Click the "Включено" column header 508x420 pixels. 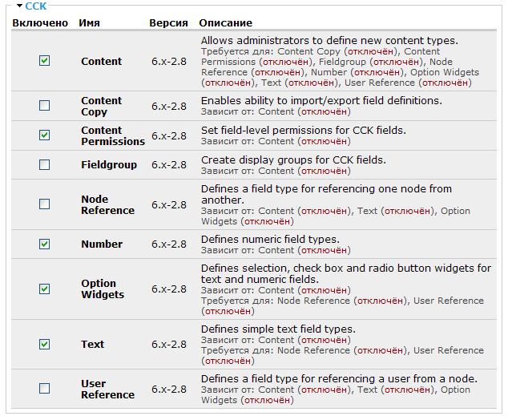pyautogui.click(x=40, y=23)
